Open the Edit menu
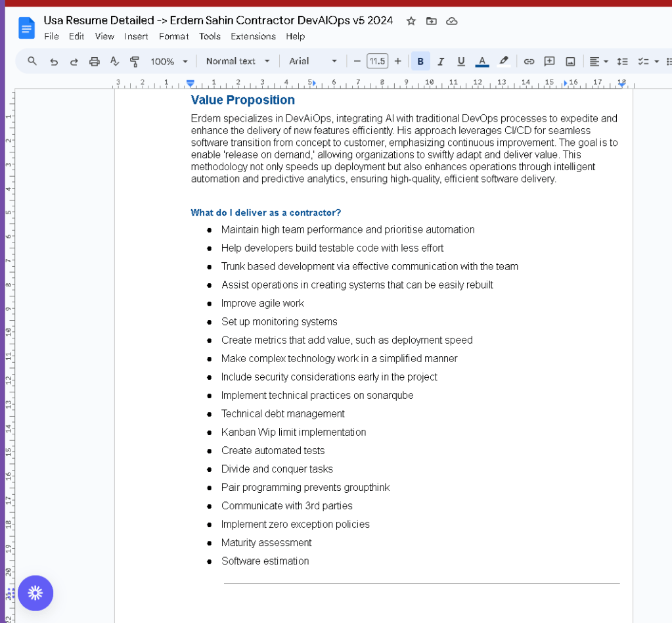 [x=76, y=36]
